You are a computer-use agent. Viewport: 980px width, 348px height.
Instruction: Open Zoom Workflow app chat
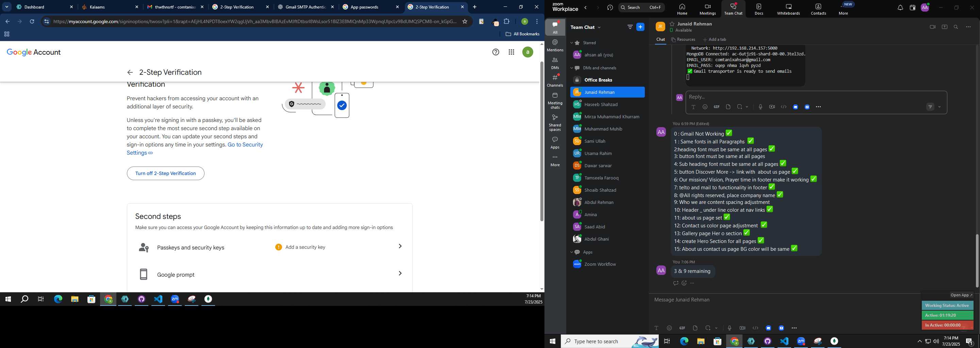coord(607,264)
